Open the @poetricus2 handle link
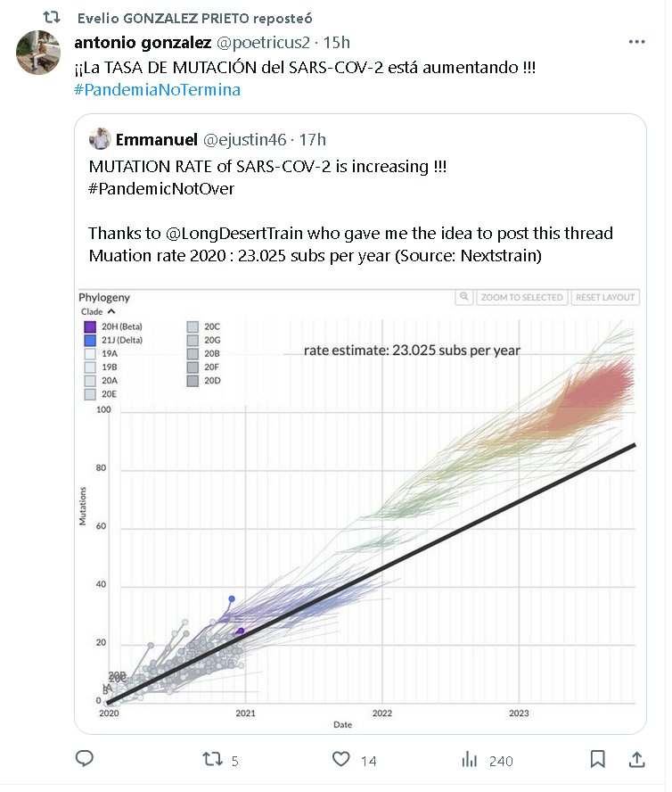672x792 pixels. click(268, 42)
